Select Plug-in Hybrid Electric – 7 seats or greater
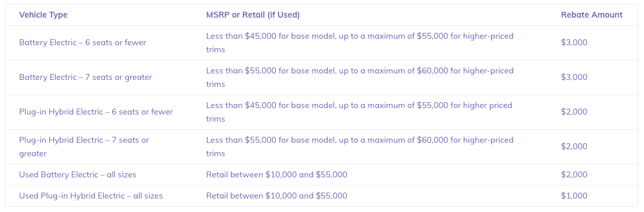 tap(84, 147)
